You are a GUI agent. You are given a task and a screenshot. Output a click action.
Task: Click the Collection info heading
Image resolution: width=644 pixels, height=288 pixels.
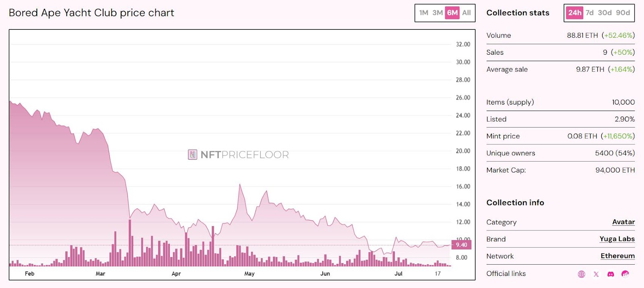click(515, 203)
